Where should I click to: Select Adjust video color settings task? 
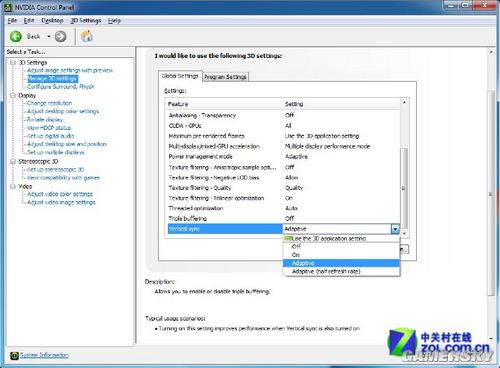point(60,194)
